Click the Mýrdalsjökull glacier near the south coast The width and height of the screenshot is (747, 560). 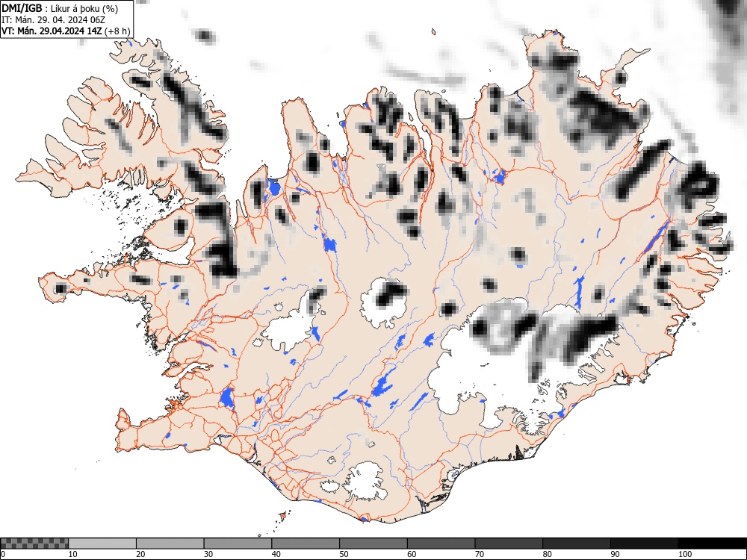pos(365,481)
